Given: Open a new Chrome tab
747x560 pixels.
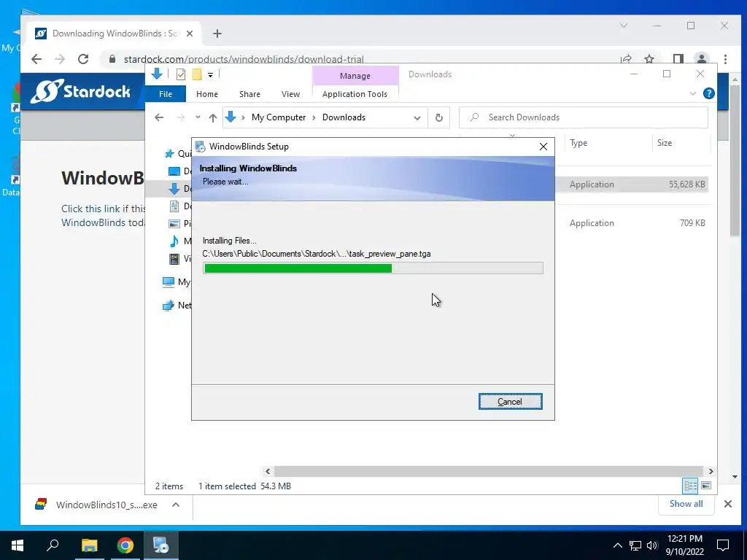Looking at the screenshot, I should (x=217, y=34).
